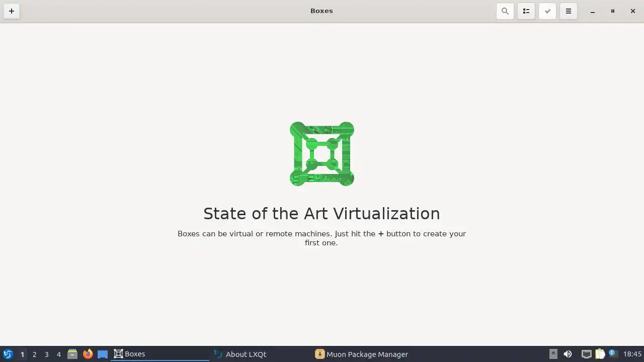Close the Boxes window
The width and height of the screenshot is (644, 362).
coord(633,11)
